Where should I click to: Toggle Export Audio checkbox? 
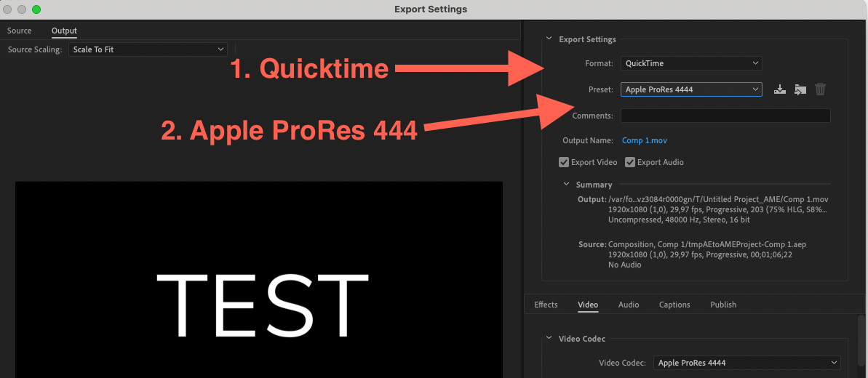coord(630,162)
